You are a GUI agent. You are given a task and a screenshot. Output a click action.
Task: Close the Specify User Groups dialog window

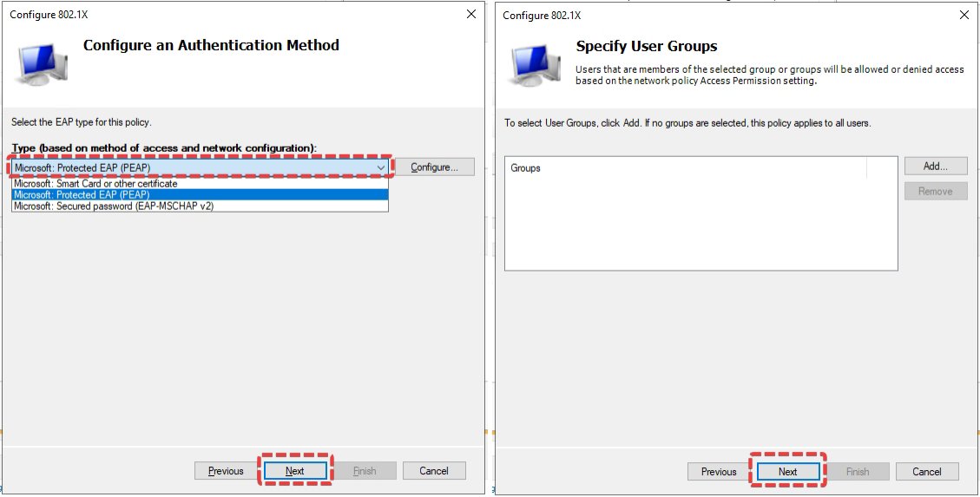point(964,15)
